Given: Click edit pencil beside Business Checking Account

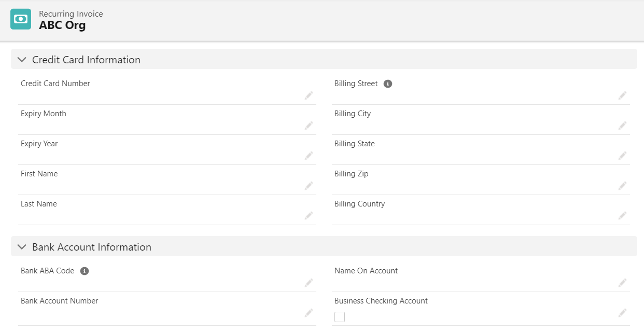Looking at the screenshot, I should tap(622, 313).
